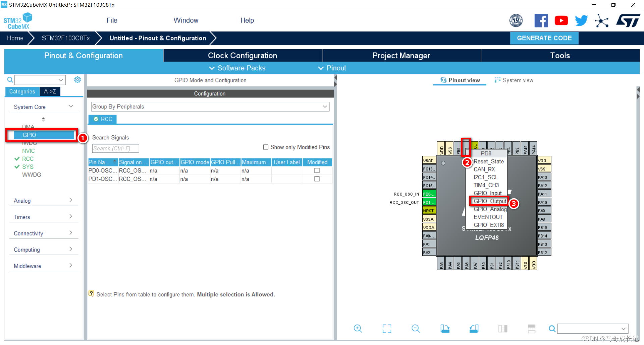Rotate the chip counter-clockwise
This screenshot has width=644, height=345.
tap(474, 329)
